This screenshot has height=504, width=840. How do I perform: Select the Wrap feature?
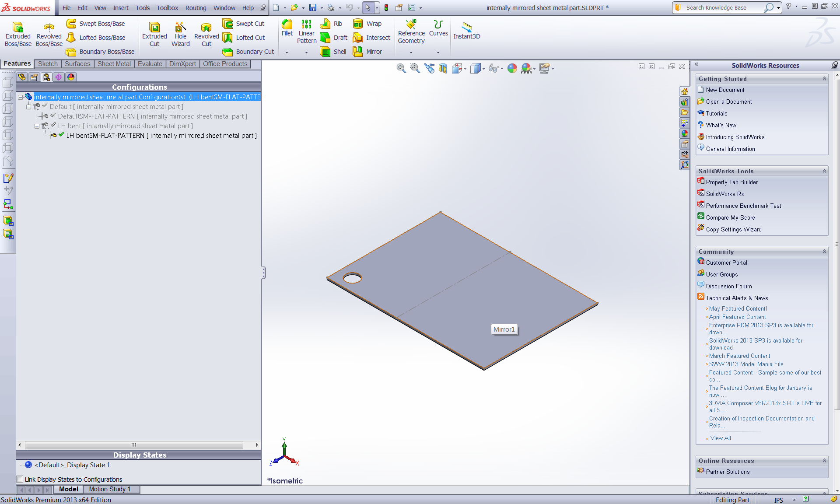coord(367,24)
